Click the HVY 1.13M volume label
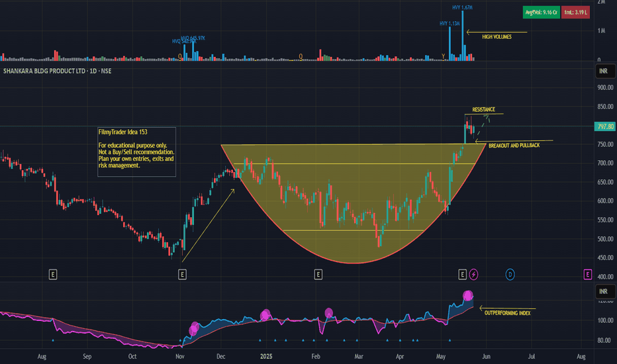The width and height of the screenshot is (617, 364). pos(450,24)
